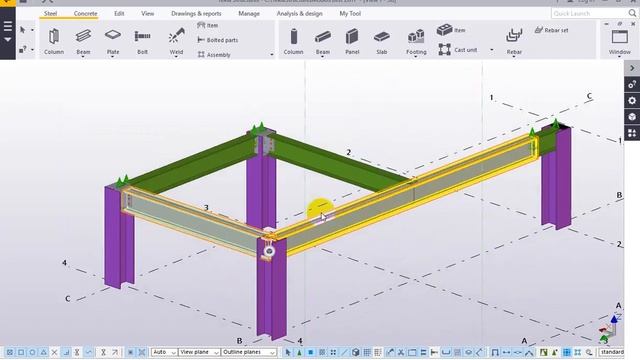This screenshot has height=360, width=640.
Task: Expand the Footing dropdown arrow
Action: (x=416, y=57)
